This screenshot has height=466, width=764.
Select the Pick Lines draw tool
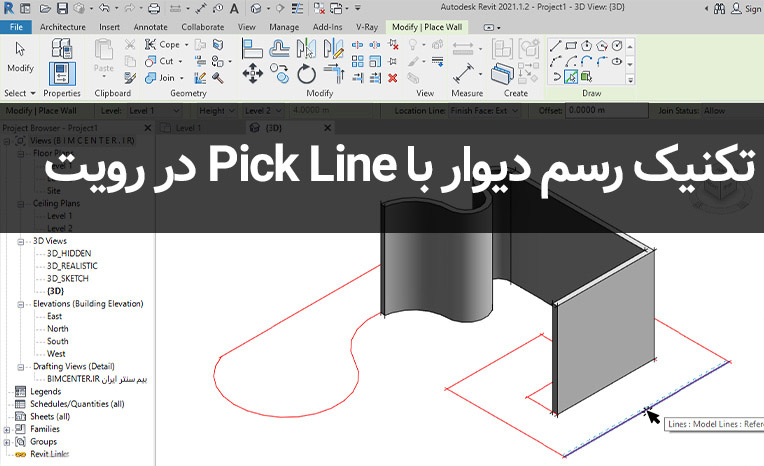[x=571, y=77]
